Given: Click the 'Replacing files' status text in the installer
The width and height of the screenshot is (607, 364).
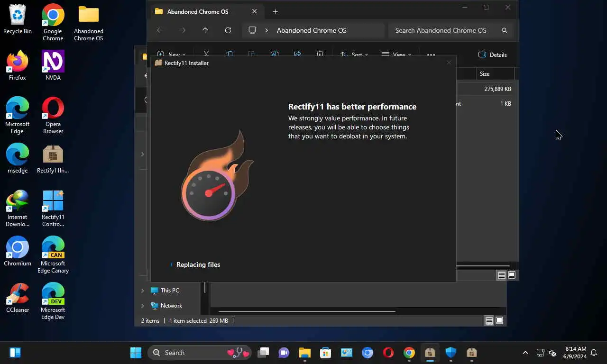Looking at the screenshot, I should pos(198,264).
